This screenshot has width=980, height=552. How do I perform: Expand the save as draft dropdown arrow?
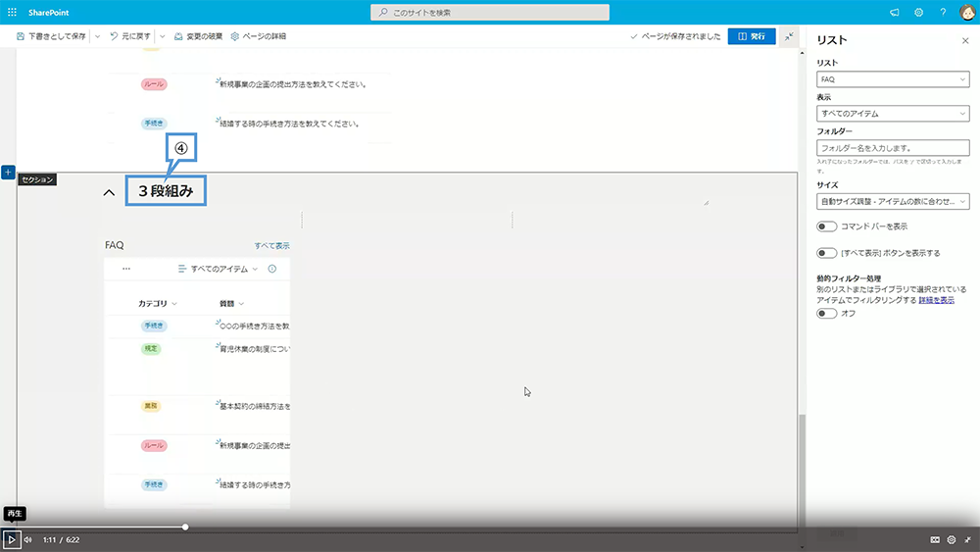pyautogui.click(x=97, y=36)
